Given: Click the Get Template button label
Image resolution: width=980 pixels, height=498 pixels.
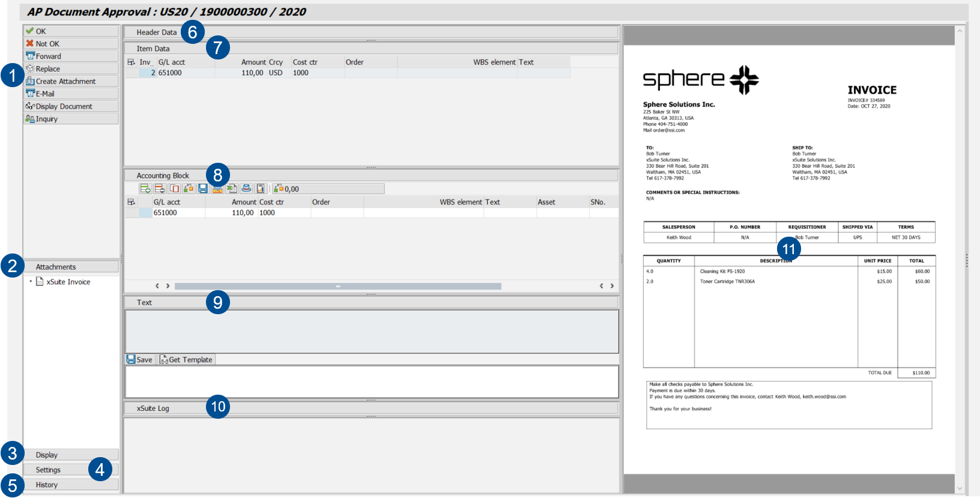Looking at the screenshot, I should (x=190, y=360).
